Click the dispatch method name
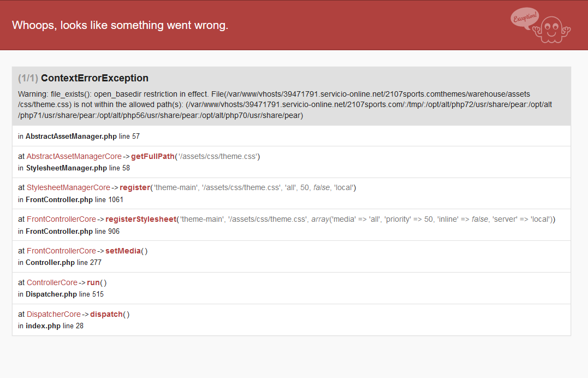Screen dimensions: 588x378 tap(106, 315)
